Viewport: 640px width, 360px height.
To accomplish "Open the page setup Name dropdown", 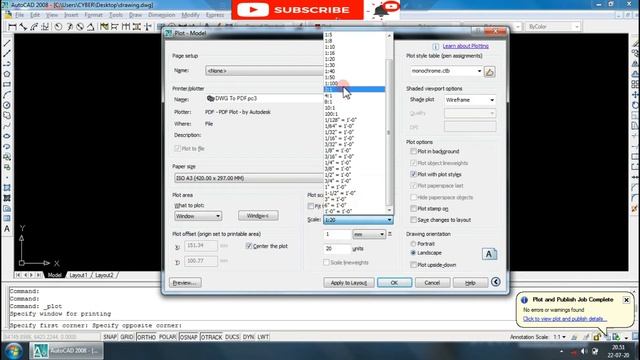I will tap(264, 71).
